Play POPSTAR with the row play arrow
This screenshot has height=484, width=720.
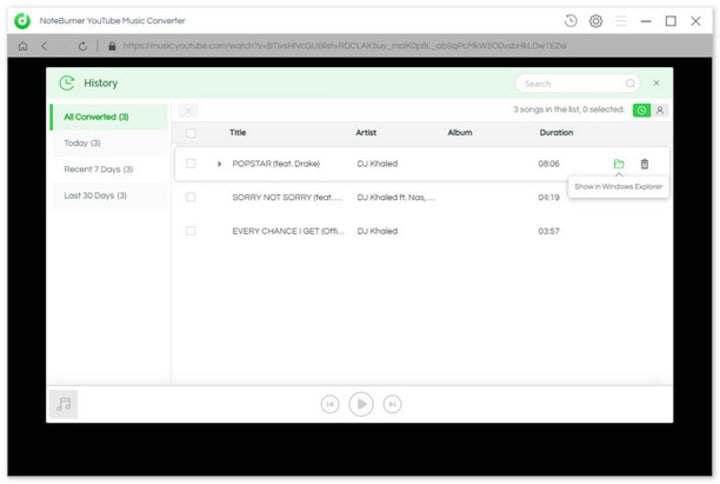[219, 164]
